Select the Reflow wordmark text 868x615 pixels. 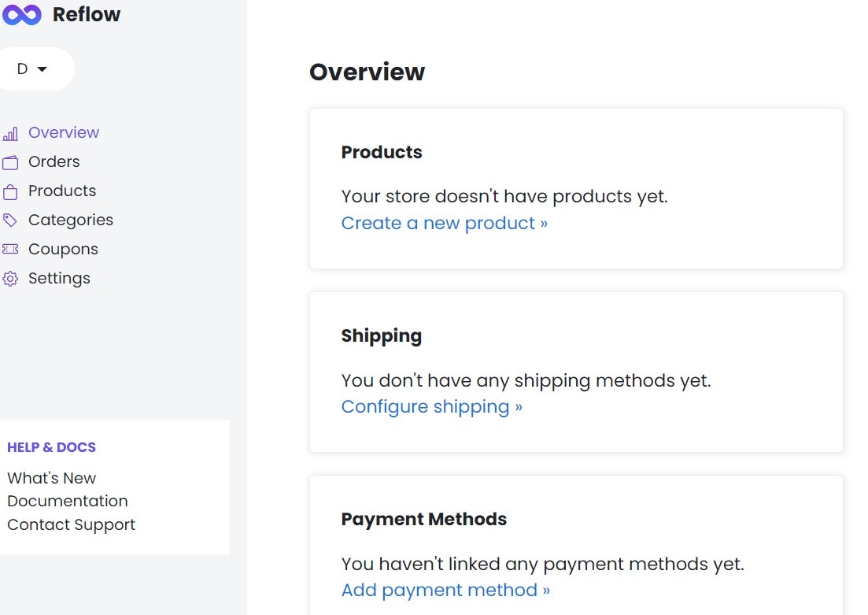point(87,14)
